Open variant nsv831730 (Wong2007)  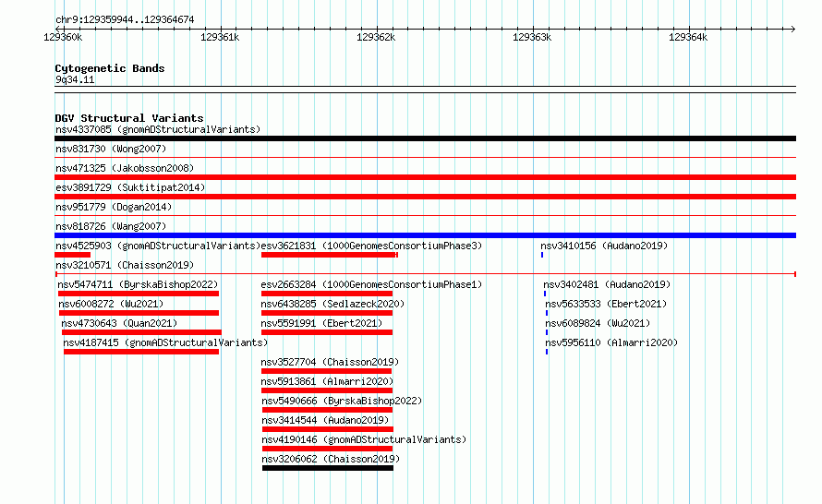pyautogui.click(x=111, y=149)
